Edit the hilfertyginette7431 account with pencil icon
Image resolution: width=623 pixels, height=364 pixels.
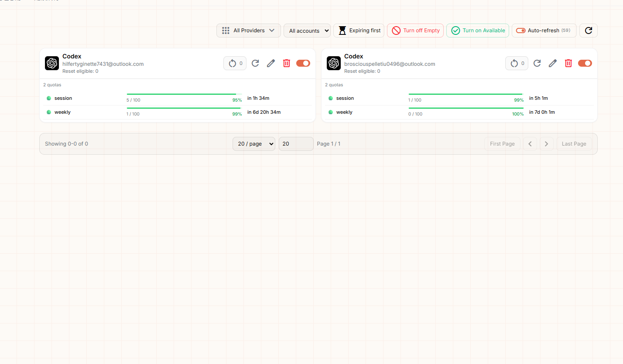pos(271,63)
